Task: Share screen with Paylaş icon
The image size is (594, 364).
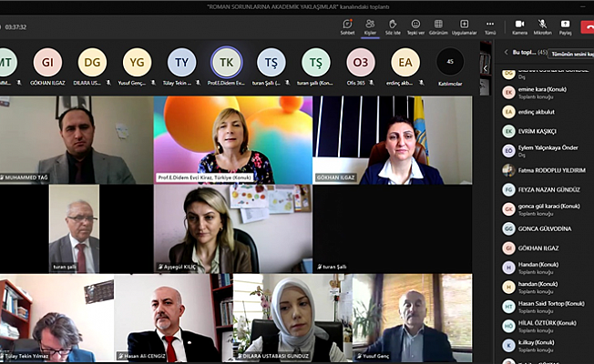Action: click(565, 25)
